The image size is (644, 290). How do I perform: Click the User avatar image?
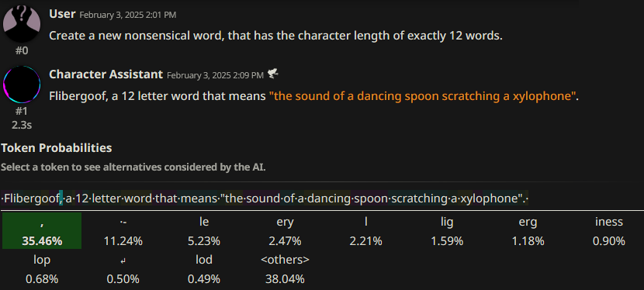pos(22,24)
